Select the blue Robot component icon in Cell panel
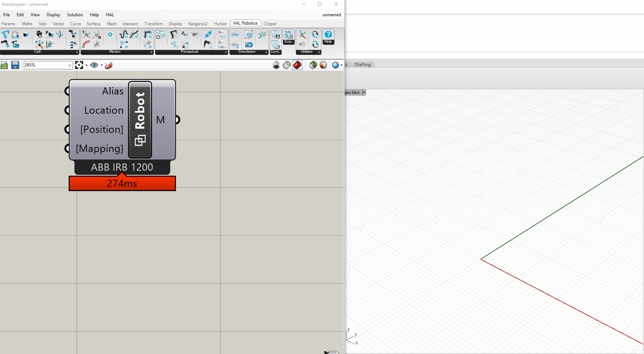 click(5, 35)
